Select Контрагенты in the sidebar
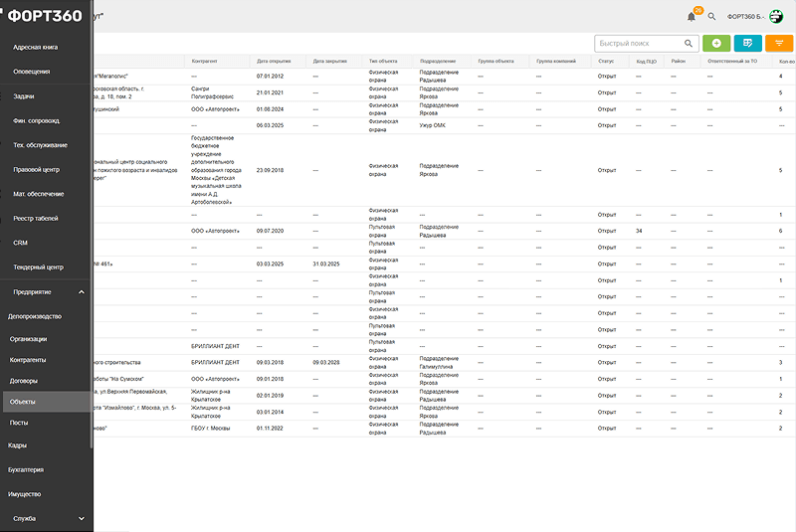796x532 pixels. click(28, 358)
